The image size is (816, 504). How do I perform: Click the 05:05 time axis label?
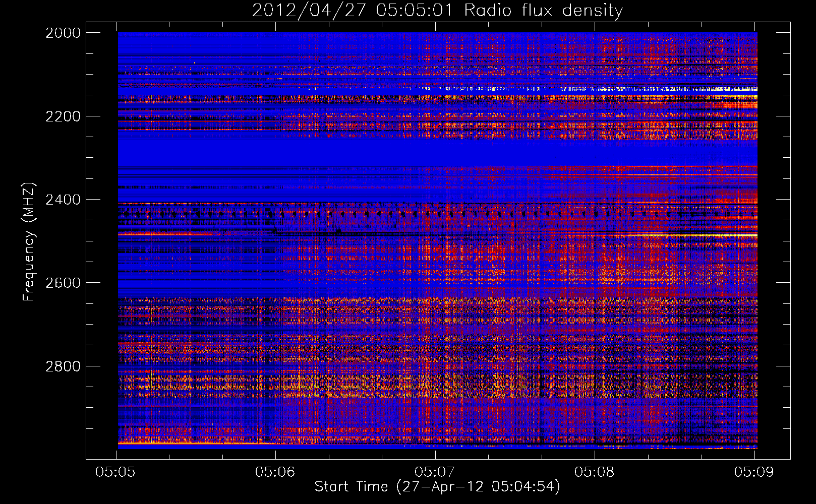pyautogui.click(x=115, y=472)
